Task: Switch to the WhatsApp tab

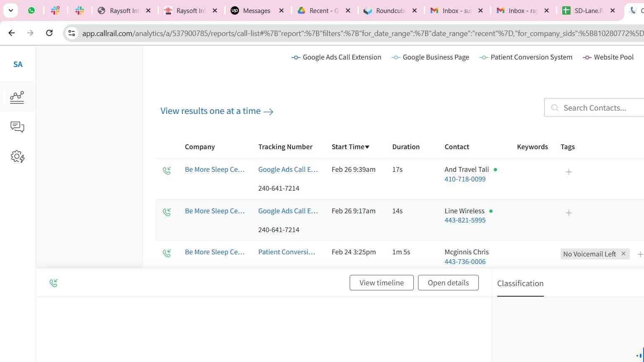Action: tap(31, 10)
